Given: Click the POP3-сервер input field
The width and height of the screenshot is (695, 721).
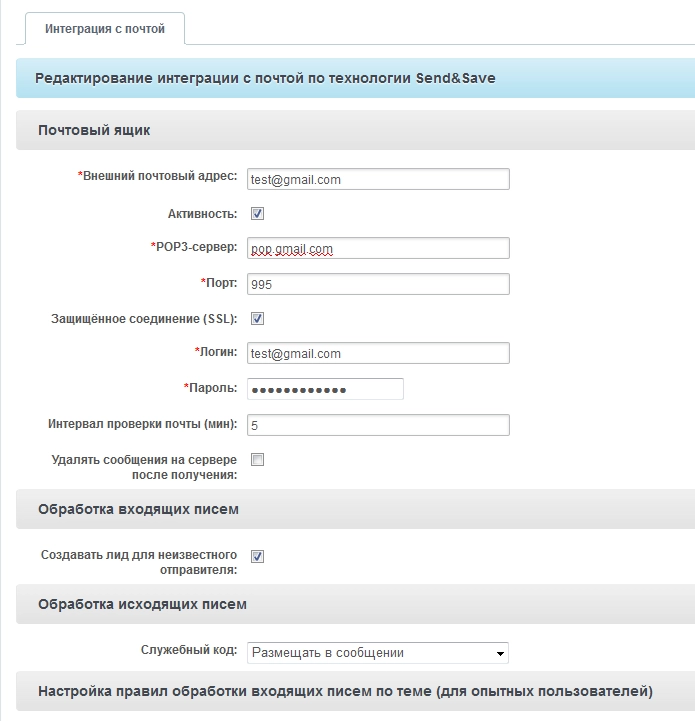Looking at the screenshot, I should point(378,249).
